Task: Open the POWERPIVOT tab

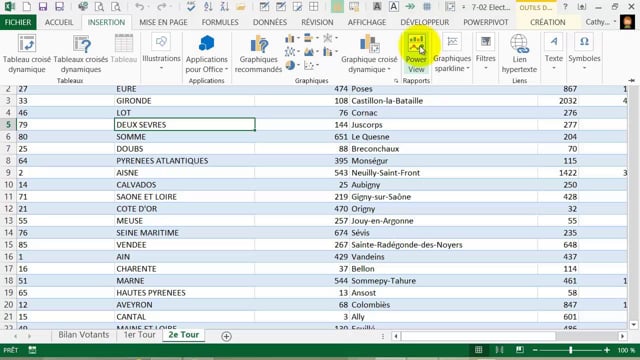Action: pos(486,22)
